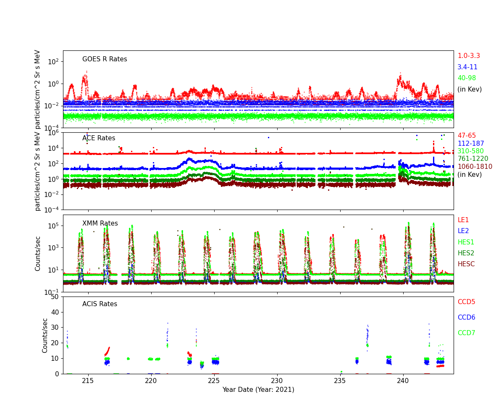The height and width of the screenshot is (420, 504).
Task: Pick the light green 310-580 legend label
Action: 470,151
